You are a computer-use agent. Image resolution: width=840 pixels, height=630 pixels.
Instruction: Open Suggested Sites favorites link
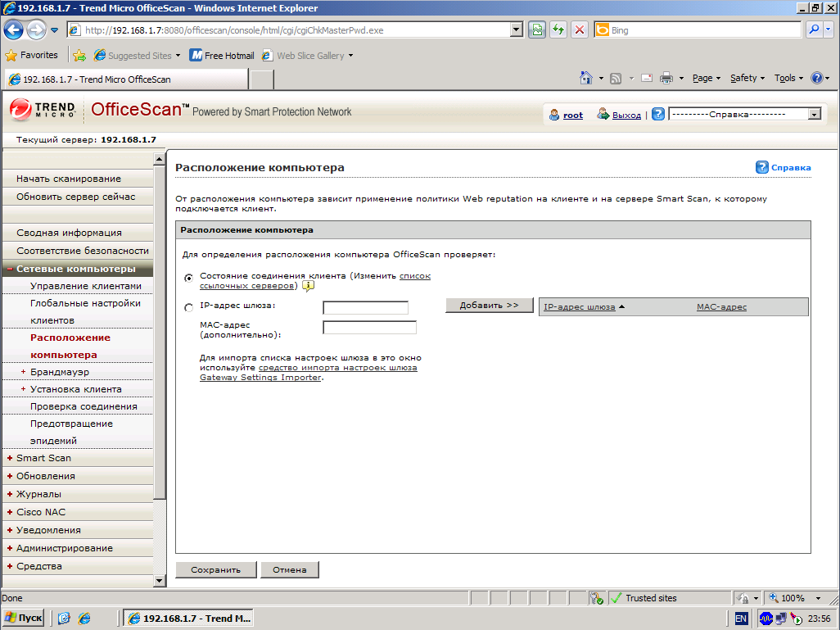[137, 55]
